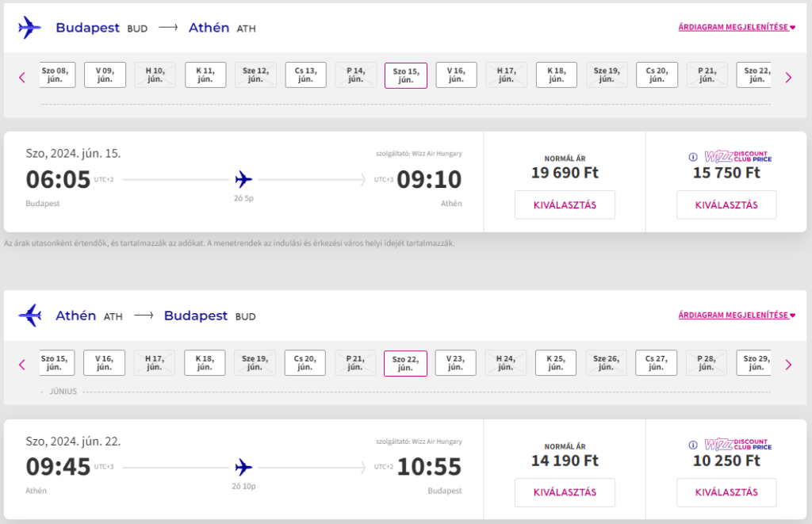
Task: Expand return Árdiagram megjelenítése price chart
Action: [x=737, y=315]
